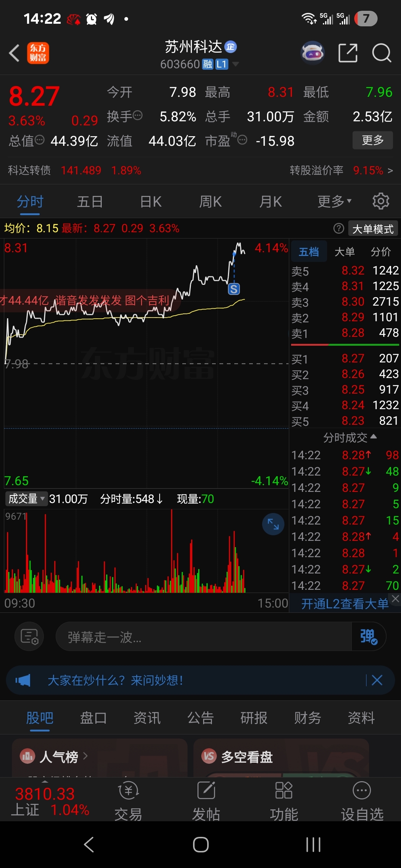The image size is (401, 868).
Task: Select the 大单 tab
Action: pyautogui.click(x=345, y=252)
